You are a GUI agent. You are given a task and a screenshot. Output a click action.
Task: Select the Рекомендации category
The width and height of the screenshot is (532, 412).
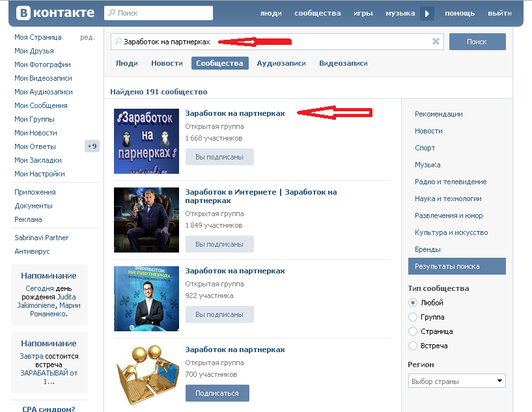click(x=439, y=114)
